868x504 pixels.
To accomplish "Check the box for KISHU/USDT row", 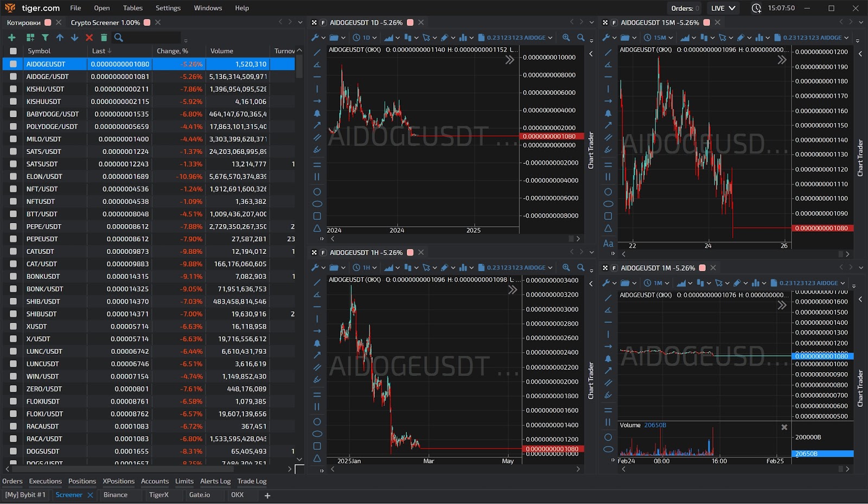I will click(13, 89).
